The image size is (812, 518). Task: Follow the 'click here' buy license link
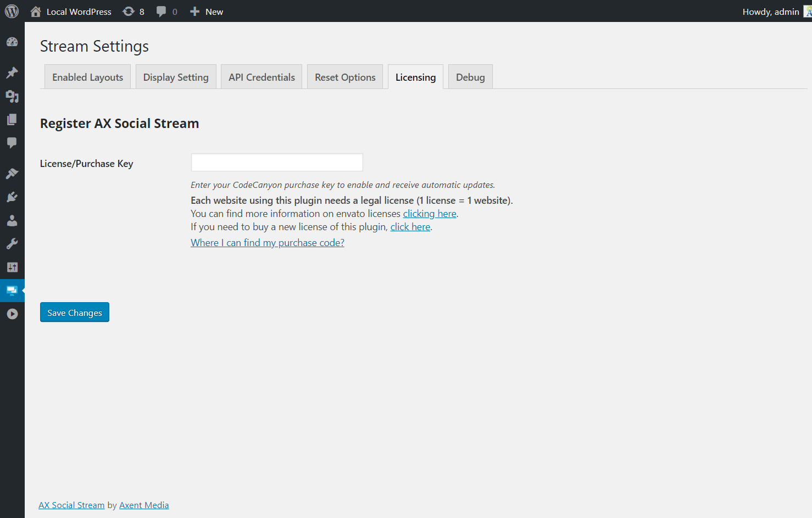click(410, 227)
